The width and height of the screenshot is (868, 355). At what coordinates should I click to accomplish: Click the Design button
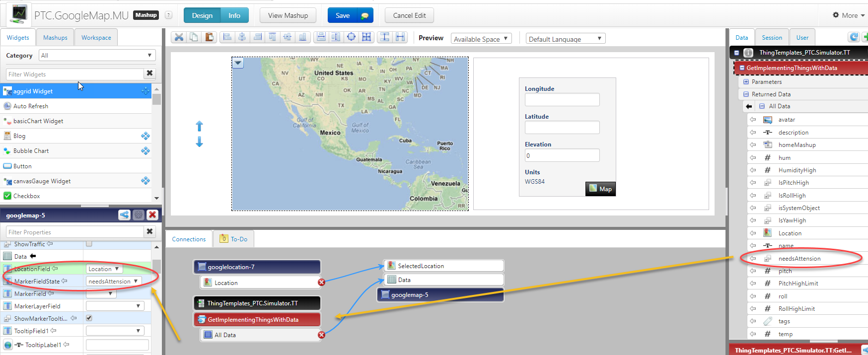point(202,15)
